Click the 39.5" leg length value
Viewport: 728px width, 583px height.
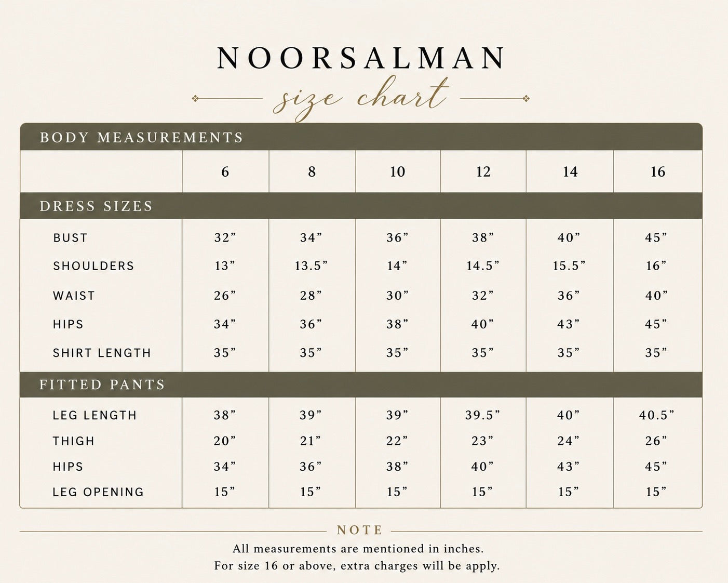[482, 415]
